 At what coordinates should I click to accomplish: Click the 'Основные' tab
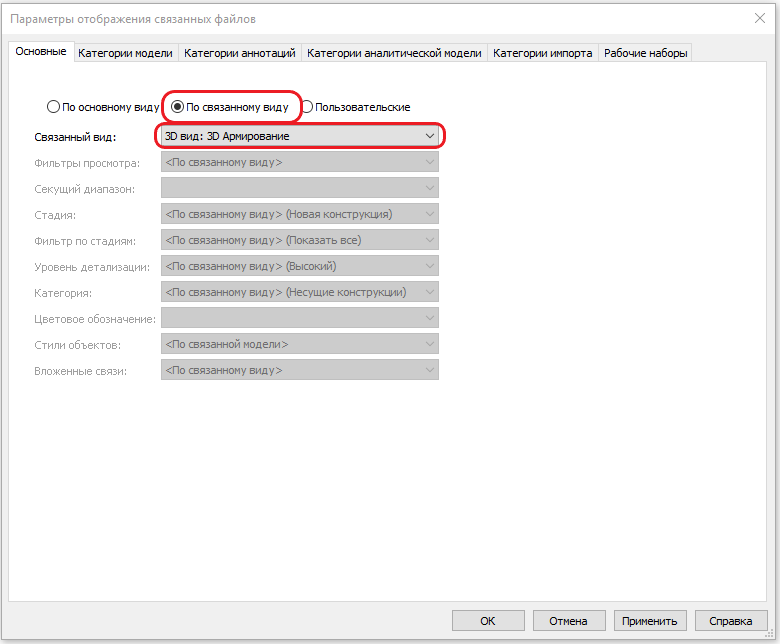(x=41, y=52)
